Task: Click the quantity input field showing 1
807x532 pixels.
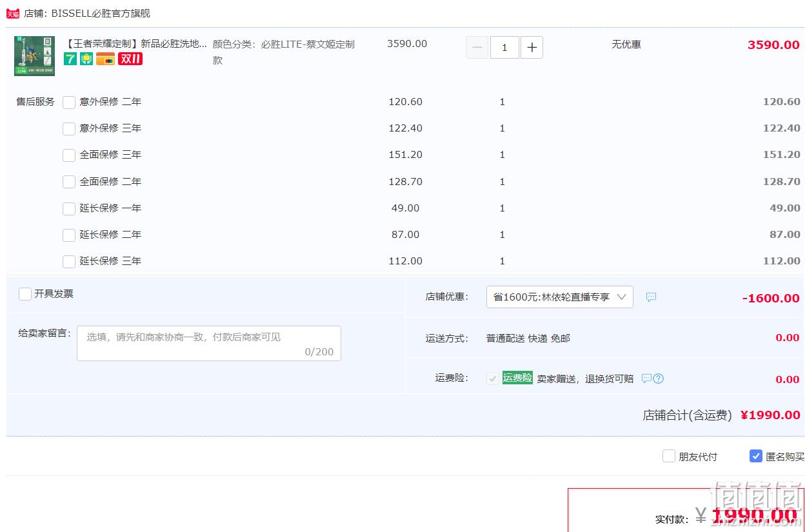Action: point(504,48)
